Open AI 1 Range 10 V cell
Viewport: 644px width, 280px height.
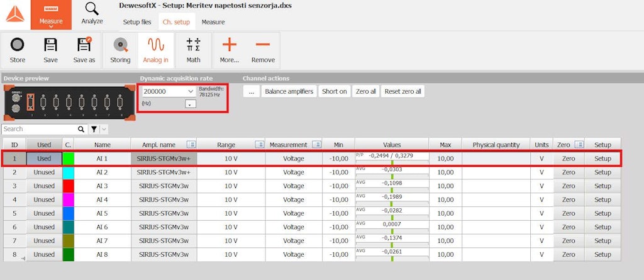[x=231, y=159]
